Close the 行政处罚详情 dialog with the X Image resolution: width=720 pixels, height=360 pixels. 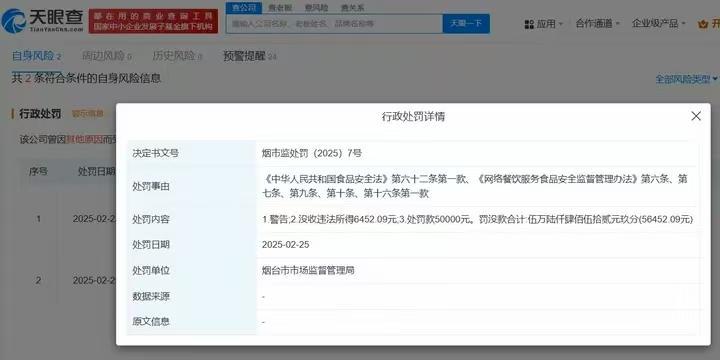click(x=696, y=116)
